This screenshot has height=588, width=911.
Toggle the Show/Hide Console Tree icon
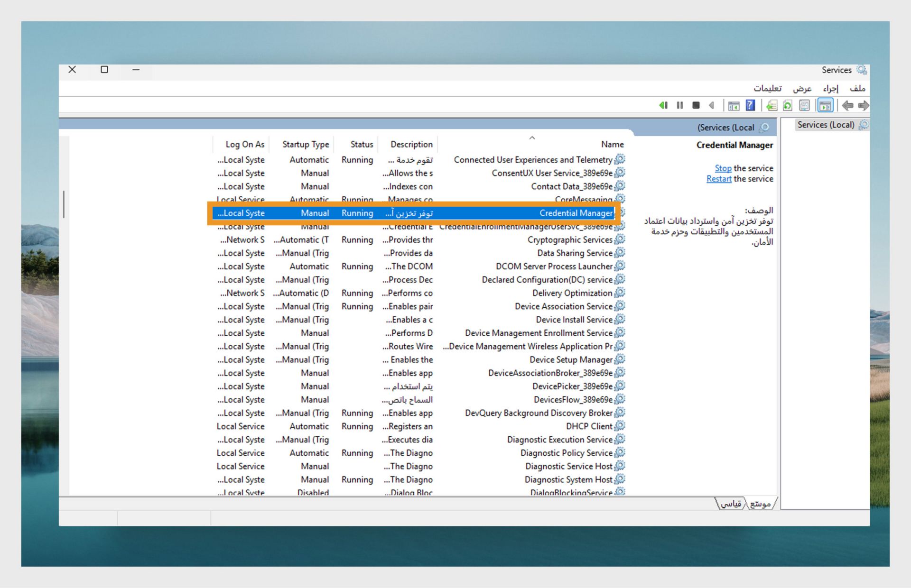click(825, 105)
